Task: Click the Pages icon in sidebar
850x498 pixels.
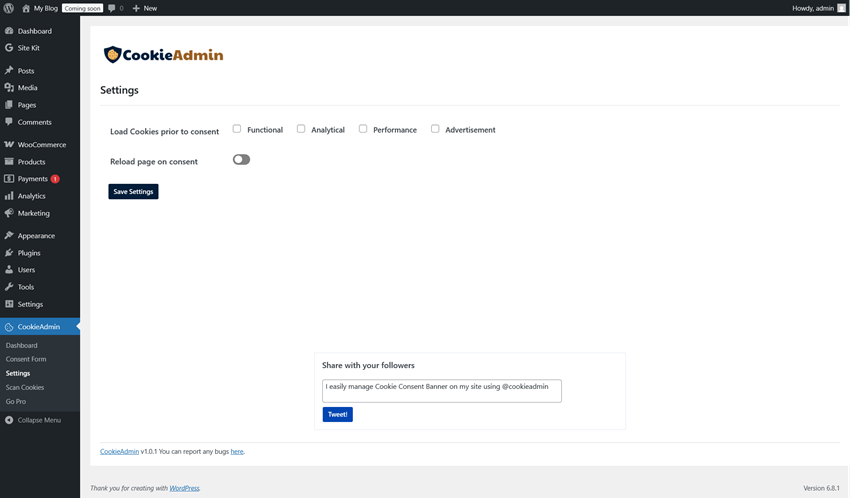Action: coord(9,105)
